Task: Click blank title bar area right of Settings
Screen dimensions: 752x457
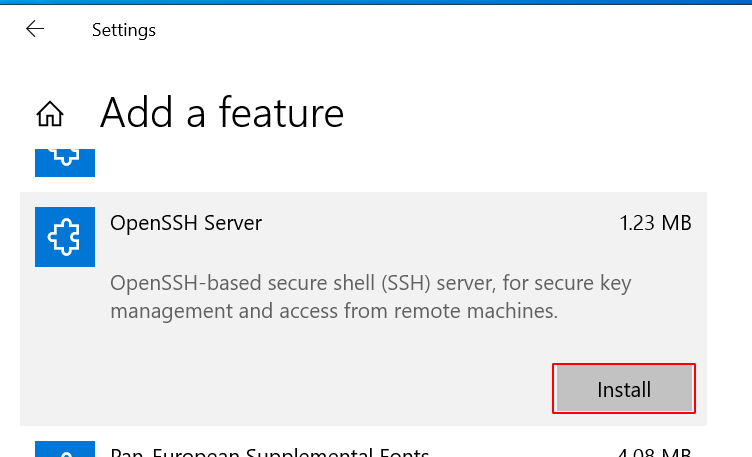Action: 450,30
